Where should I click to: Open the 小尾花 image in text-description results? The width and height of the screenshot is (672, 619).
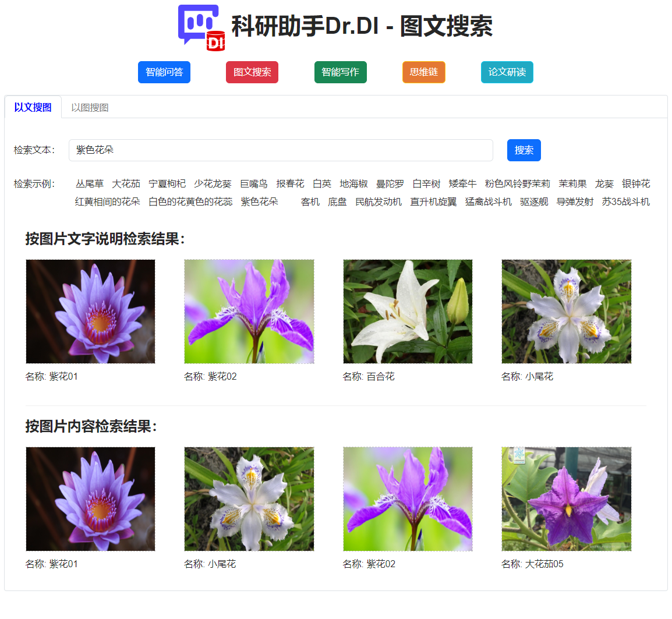point(567,311)
